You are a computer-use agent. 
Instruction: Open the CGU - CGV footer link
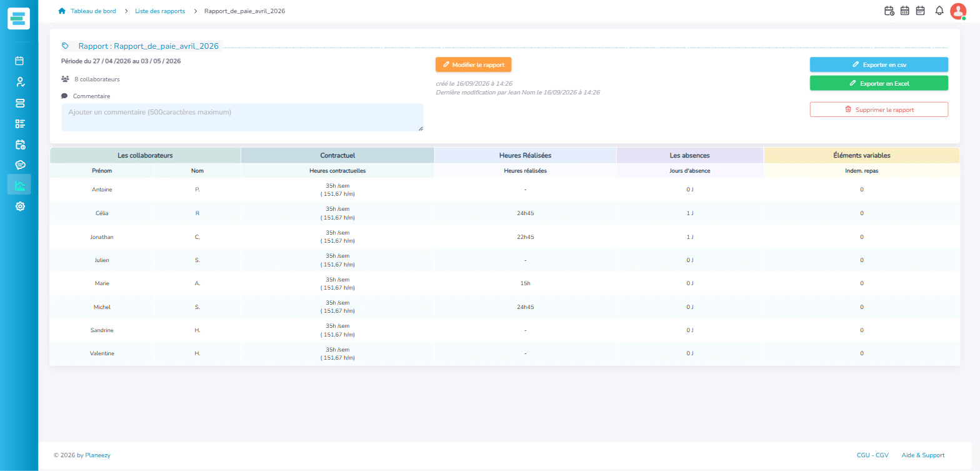click(872, 455)
